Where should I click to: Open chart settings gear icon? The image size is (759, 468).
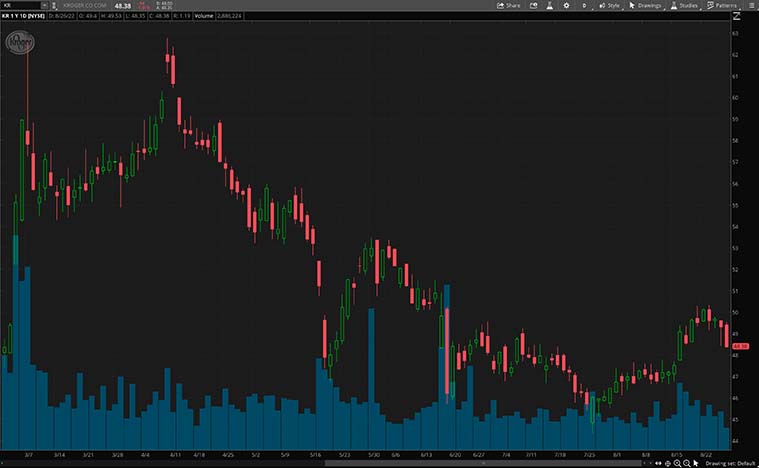tap(567, 5)
